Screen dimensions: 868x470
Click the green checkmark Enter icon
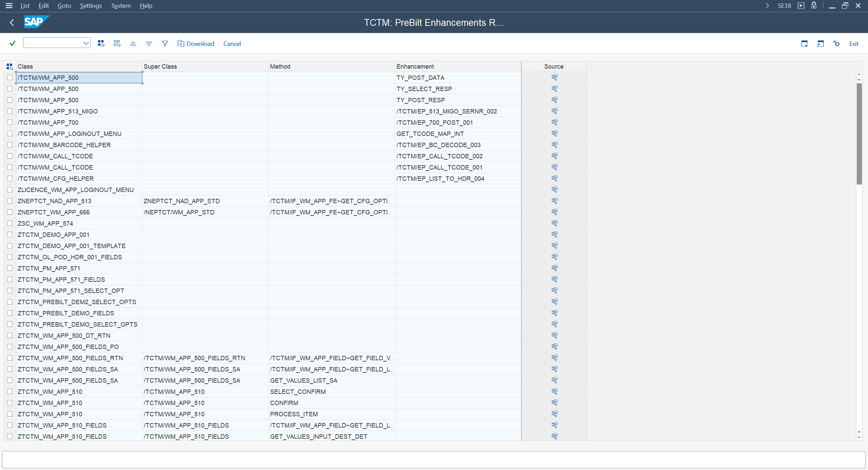pyautogui.click(x=13, y=43)
